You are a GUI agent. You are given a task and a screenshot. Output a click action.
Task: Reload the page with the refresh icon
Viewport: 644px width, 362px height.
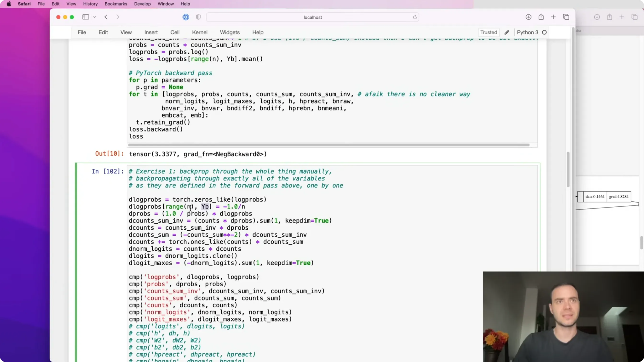coord(415,17)
